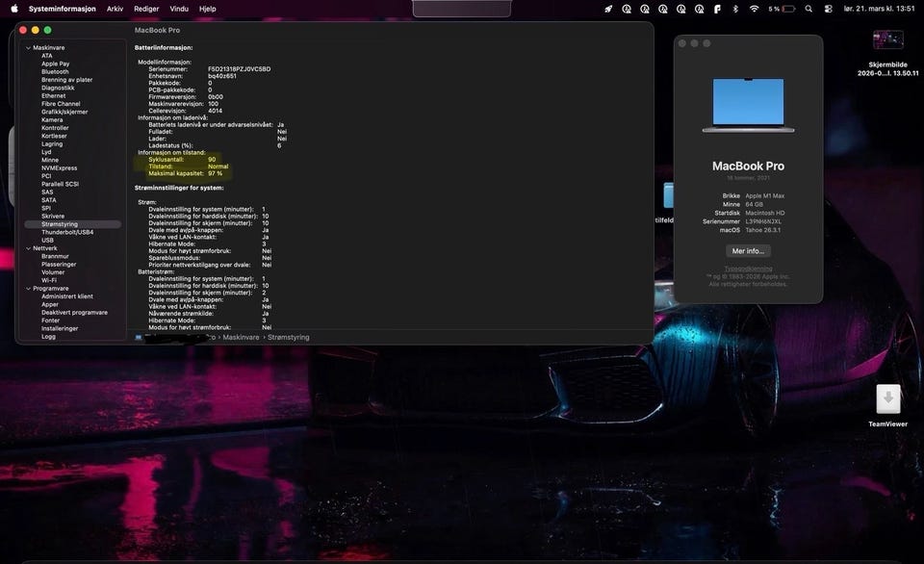
Task: Select NVMExpress in the sidebar
Action: pos(59,168)
